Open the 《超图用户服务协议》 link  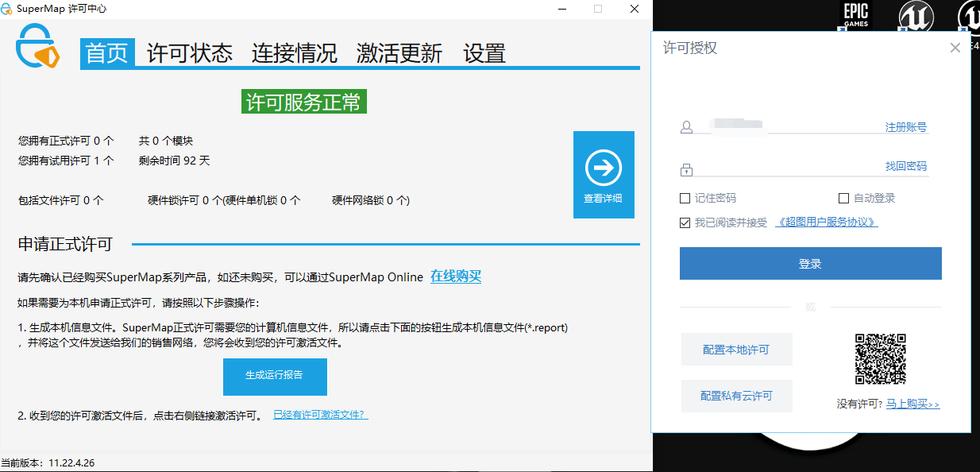[827, 222]
